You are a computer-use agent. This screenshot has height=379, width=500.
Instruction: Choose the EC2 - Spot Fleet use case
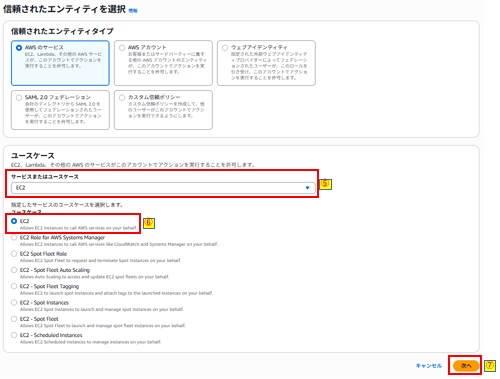14,319
